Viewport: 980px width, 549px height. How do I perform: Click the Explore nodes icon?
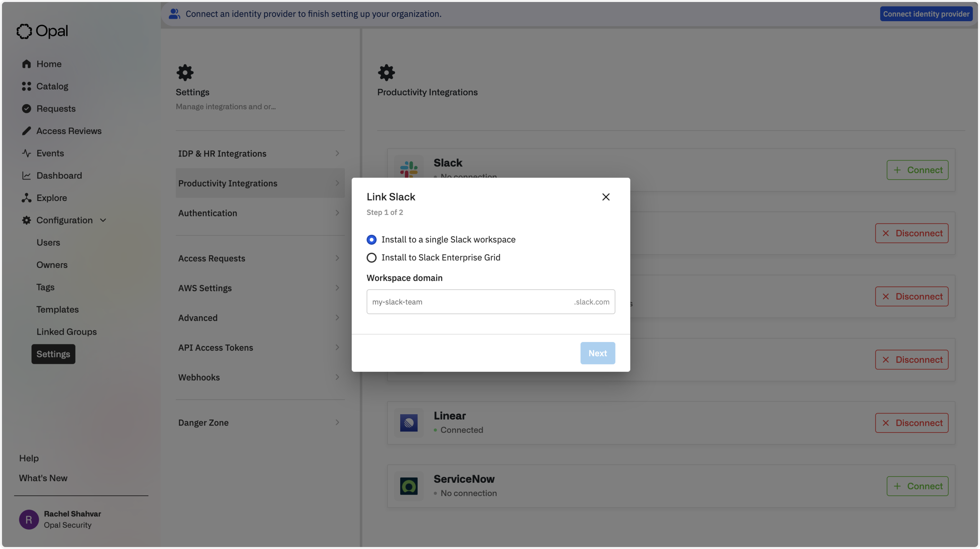pos(26,198)
